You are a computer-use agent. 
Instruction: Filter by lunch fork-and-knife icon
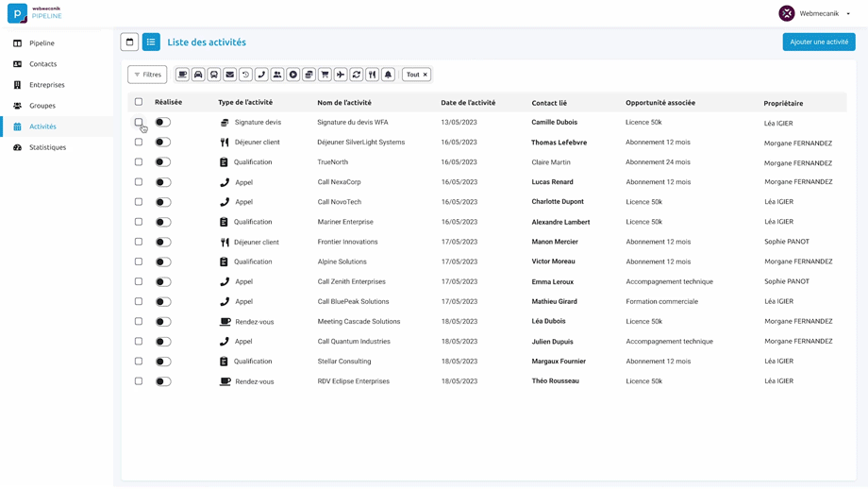click(372, 75)
